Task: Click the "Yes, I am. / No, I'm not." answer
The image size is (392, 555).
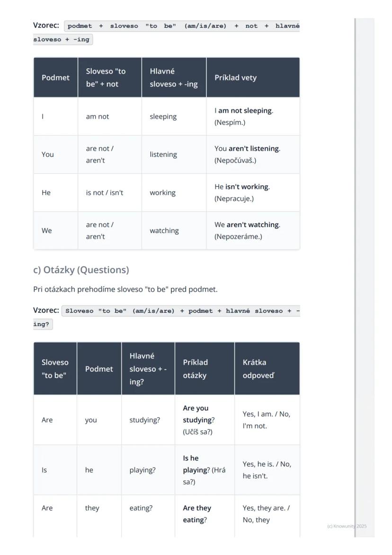Action: (267, 420)
